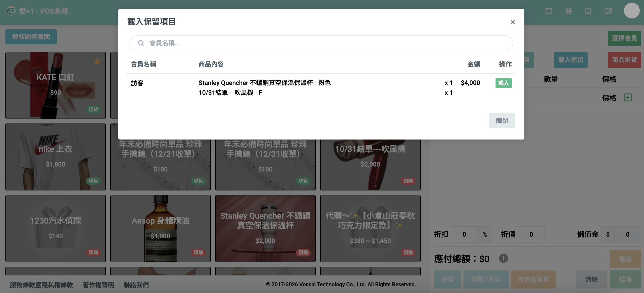Select the Stanley Quencher 保溫杯 product card
The height and width of the screenshot is (293, 644).
(265, 229)
